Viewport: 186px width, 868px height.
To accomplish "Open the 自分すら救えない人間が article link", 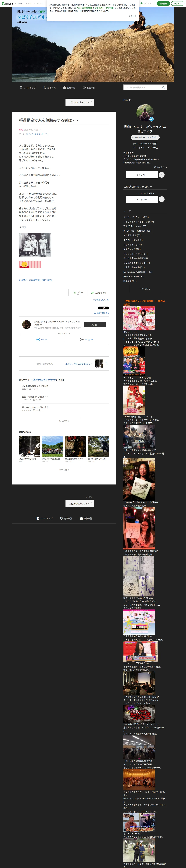I will click(x=35, y=397).
